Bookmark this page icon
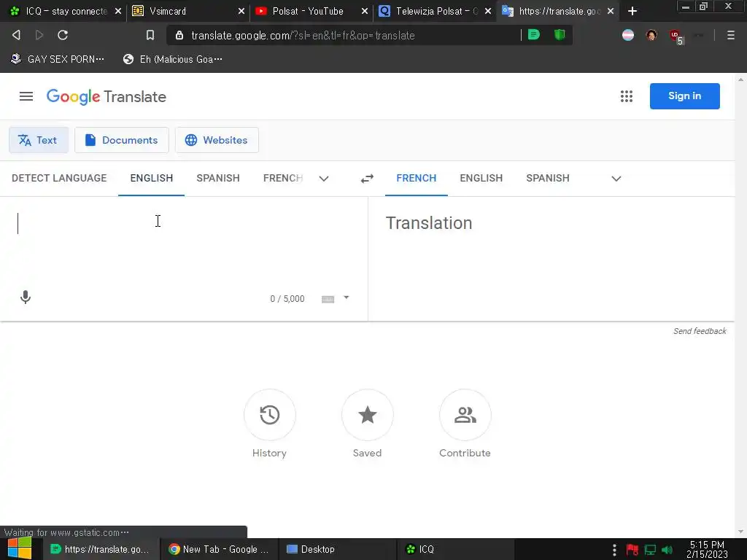Screen dimensions: 747x560 coord(150,35)
